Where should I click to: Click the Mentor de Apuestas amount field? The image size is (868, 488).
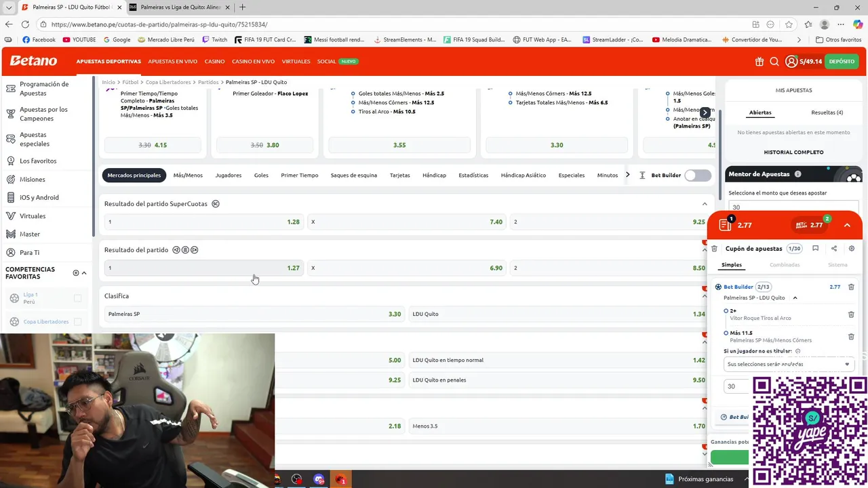point(793,207)
